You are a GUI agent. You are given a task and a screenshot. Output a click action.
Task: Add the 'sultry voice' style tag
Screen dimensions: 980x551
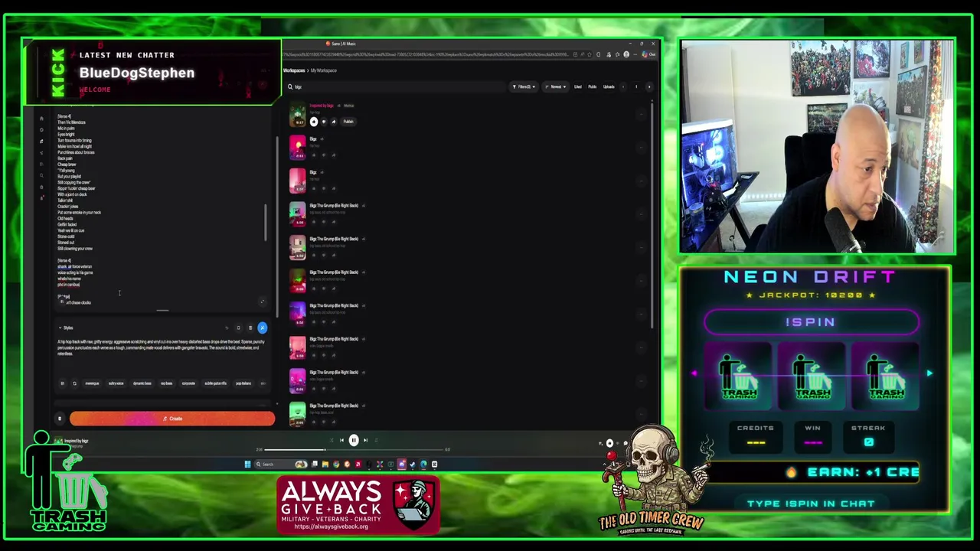(x=116, y=383)
